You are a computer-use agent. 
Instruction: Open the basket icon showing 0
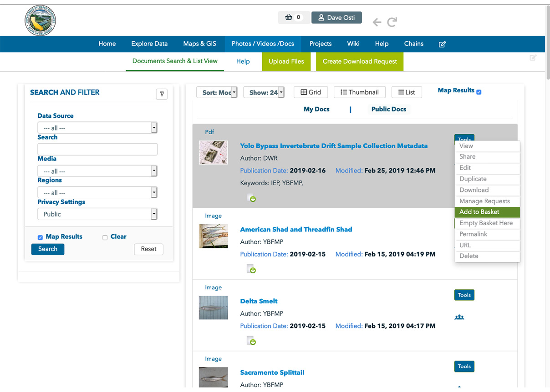(294, 17)
